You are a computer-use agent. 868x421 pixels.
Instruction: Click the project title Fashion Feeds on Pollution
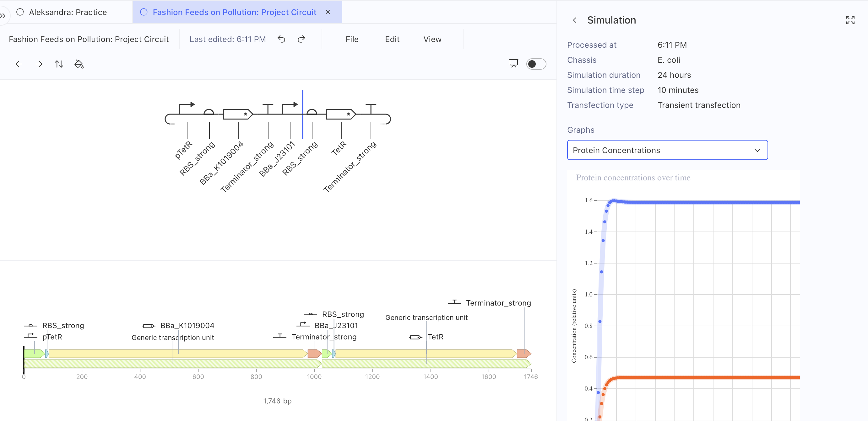pos(89,40)
